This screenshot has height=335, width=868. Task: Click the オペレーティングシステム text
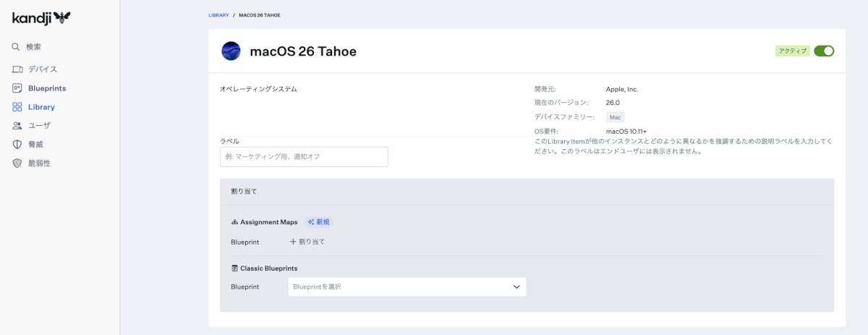tap(258, 89)
